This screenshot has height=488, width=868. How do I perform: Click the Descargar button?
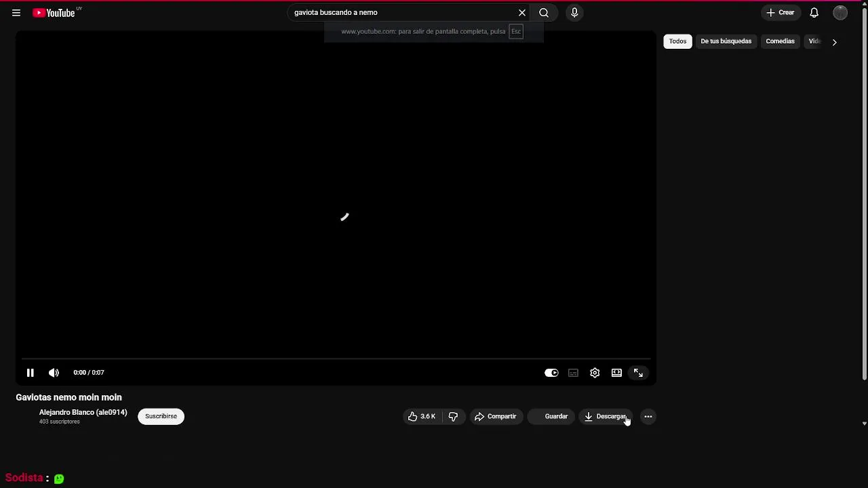point(606,416)
